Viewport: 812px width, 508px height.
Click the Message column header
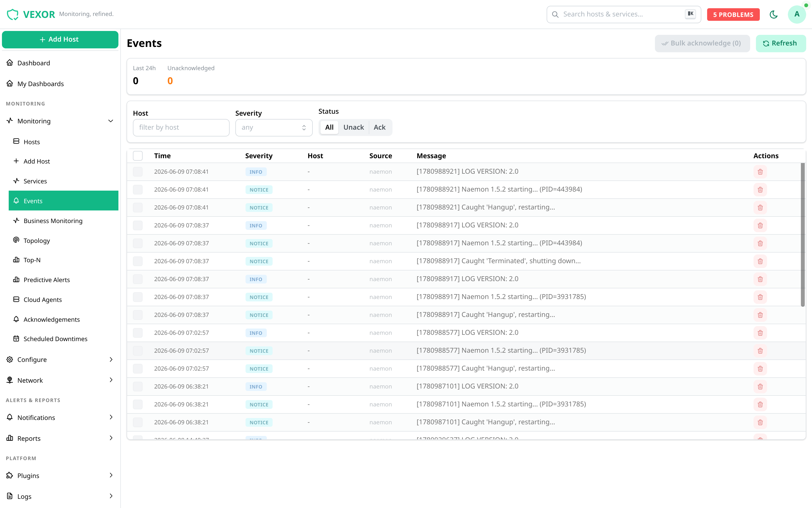[x=431, y=156]
